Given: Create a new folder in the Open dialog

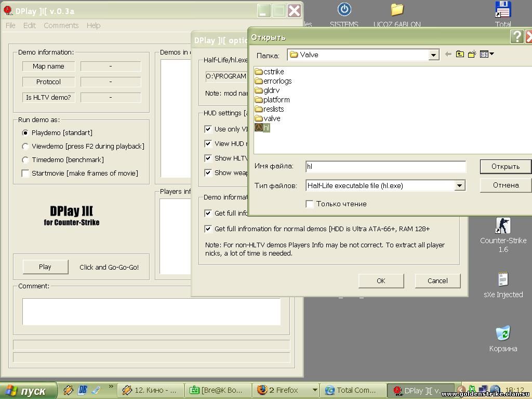Looking at the screenshot, I should pos(472,54).
